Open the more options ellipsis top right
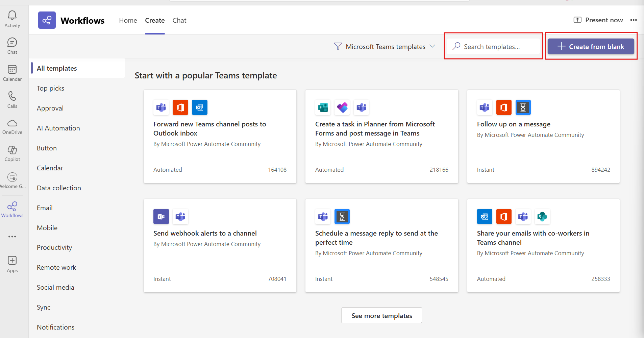Viewport: 644px width, 338px height. pyautogui.click(x=634, y=20)
